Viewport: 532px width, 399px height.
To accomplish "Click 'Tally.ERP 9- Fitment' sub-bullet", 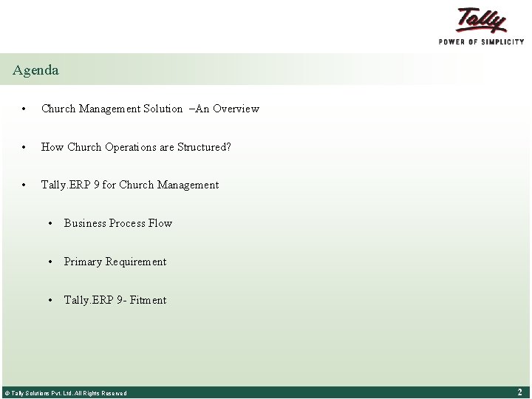I will point(115,300).
